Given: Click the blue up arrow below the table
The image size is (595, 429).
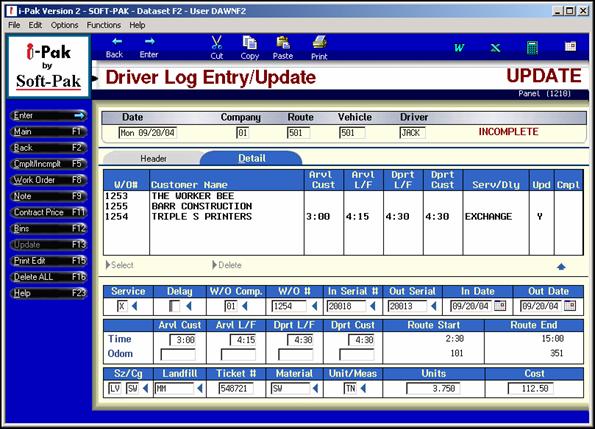Looking at the screenshot, I should click(561, 267).
